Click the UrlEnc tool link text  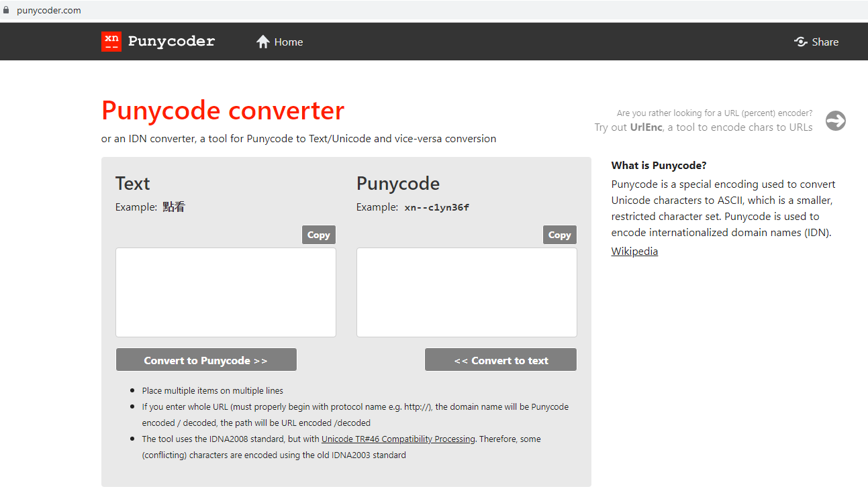[x=646, y=127]
